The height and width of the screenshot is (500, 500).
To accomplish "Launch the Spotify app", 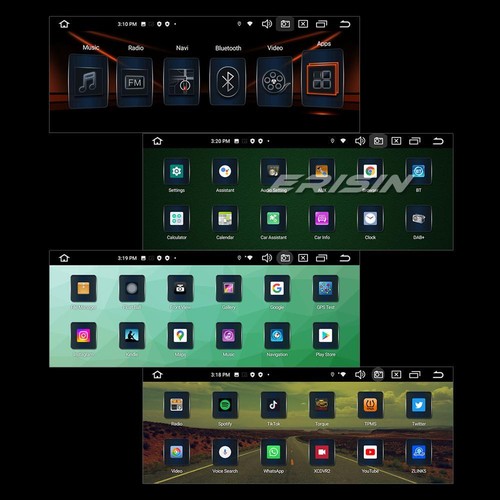I will point(225,405).
